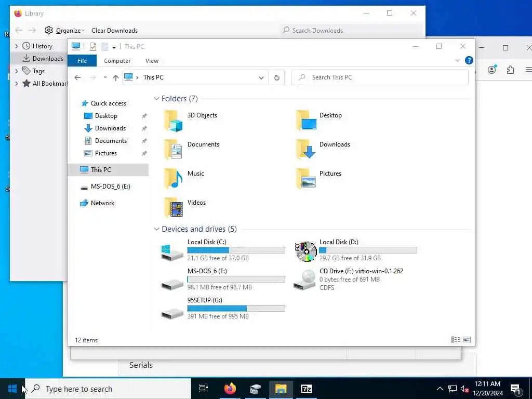
Task: Collapse the Folders (7) group
Action: tap(156, 98)
